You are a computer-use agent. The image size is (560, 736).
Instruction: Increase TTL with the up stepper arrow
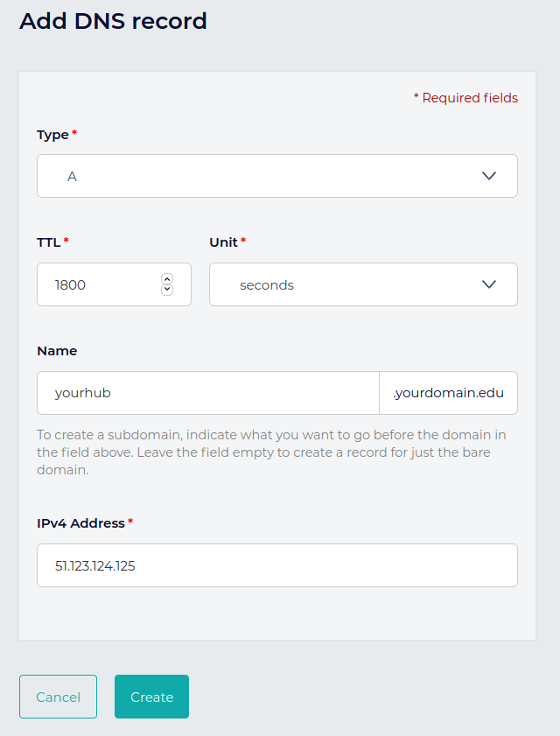point(167,278)
